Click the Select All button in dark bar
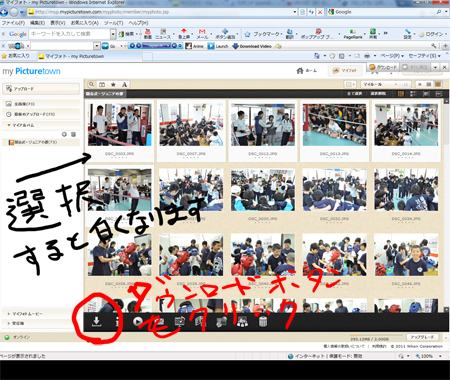 (354, 94)
